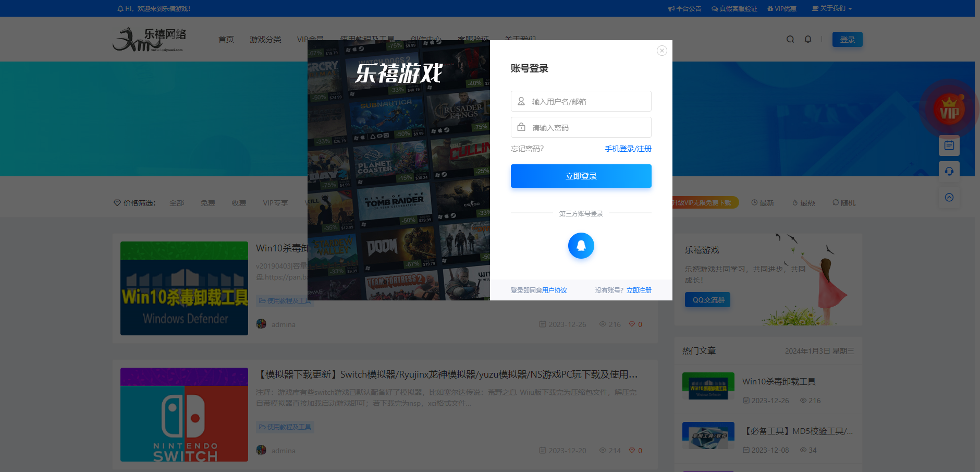
Task: Click the 立即注册 link
Action: click(x=639, y=291)
